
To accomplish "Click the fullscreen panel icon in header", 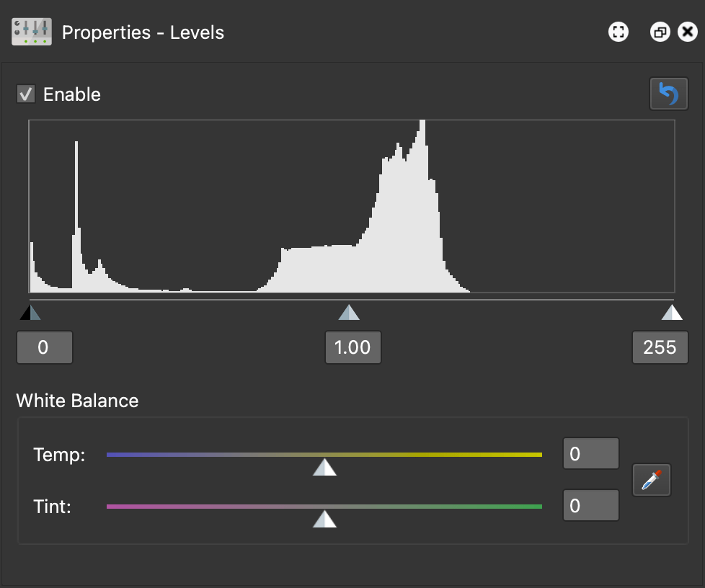I will (x=618, y=32).
